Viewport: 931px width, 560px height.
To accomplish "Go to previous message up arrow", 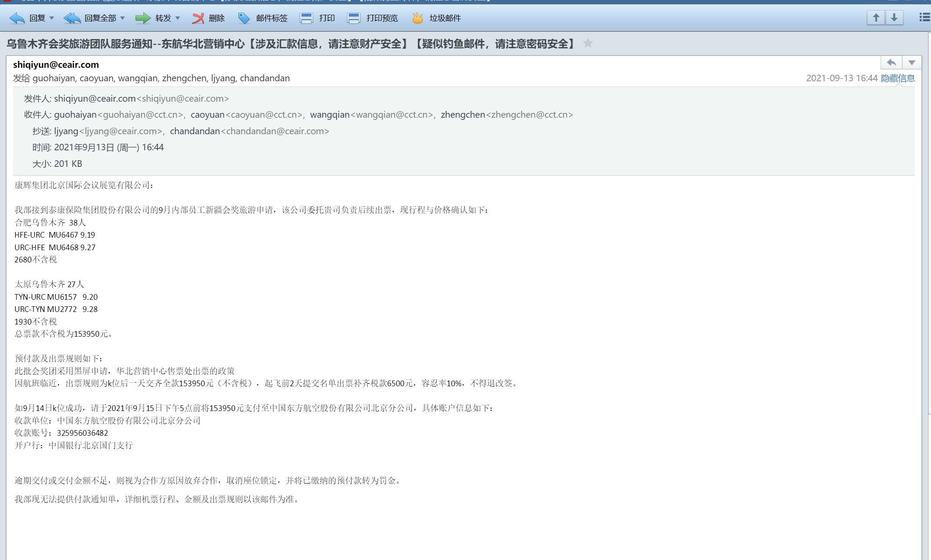I will [x=876, y=18].
